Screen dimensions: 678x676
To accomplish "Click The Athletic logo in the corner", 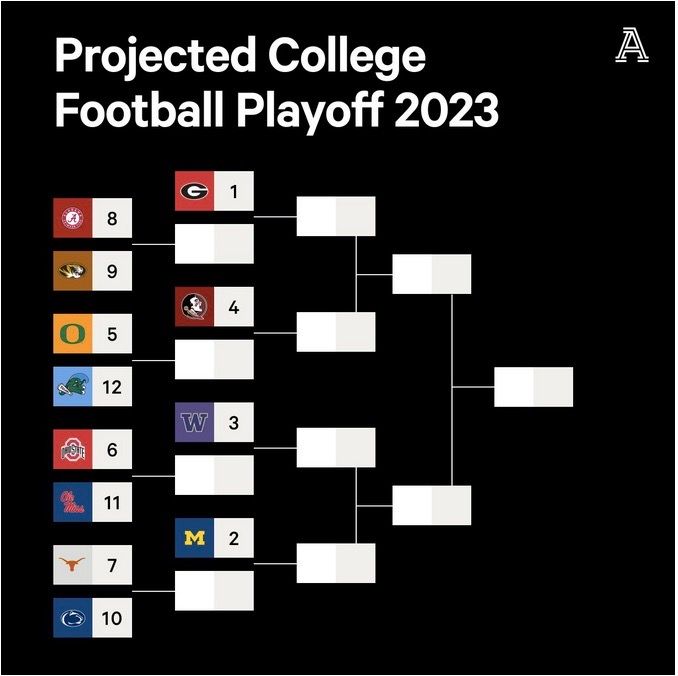I will (632, 45).
